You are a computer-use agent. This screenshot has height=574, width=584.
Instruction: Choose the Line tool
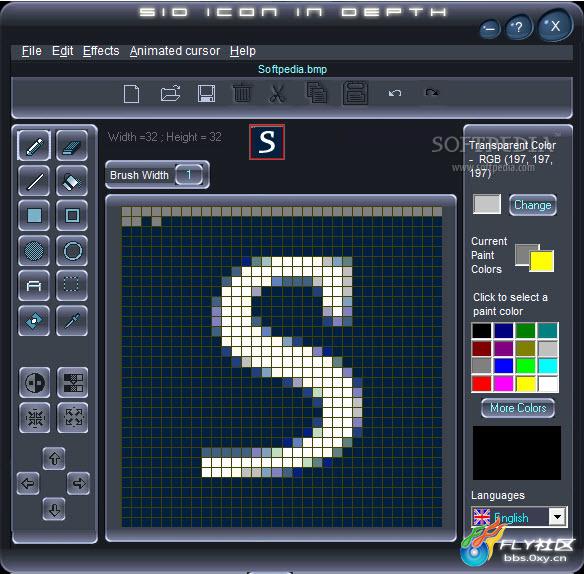pyautogui.click(x=34, y=181)
